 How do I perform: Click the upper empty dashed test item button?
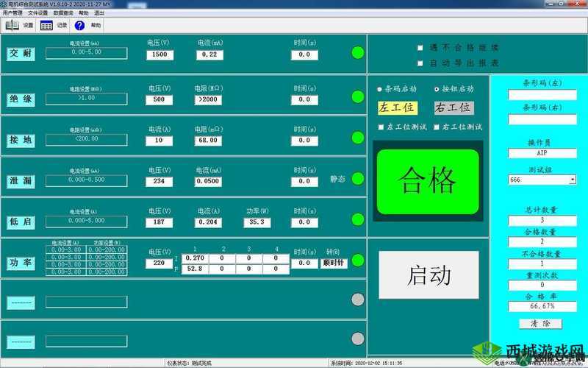(x=21, y=302)
